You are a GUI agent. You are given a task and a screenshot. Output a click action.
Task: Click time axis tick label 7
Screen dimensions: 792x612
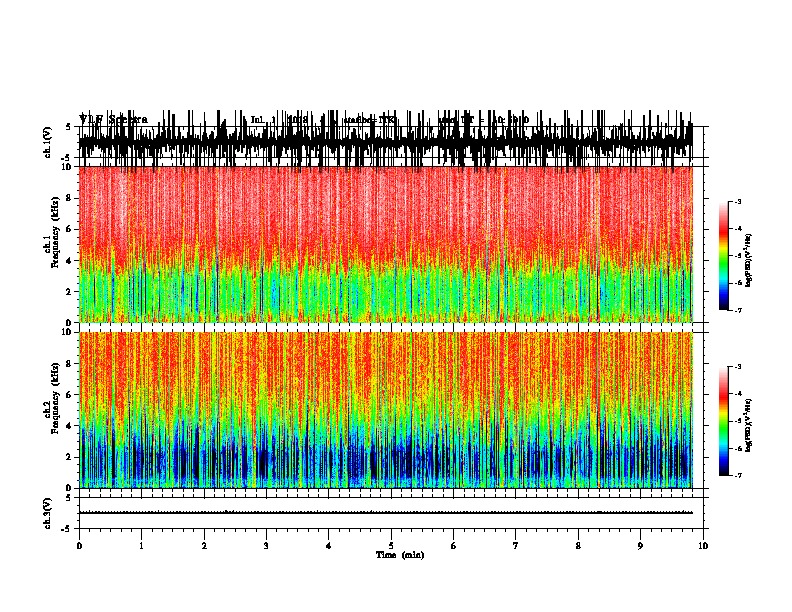click(x=516, y=546)
